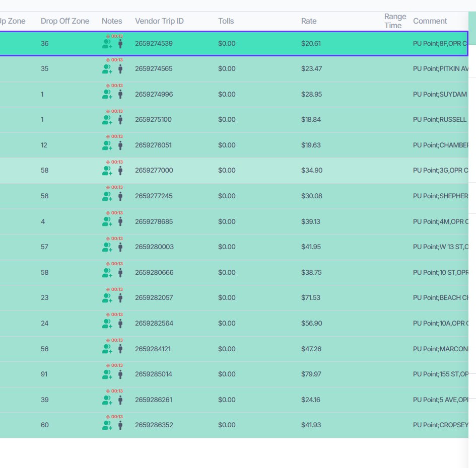Screen dimensions: 476x468
Task: Click the Comment column header
Action: coord(430,21)
